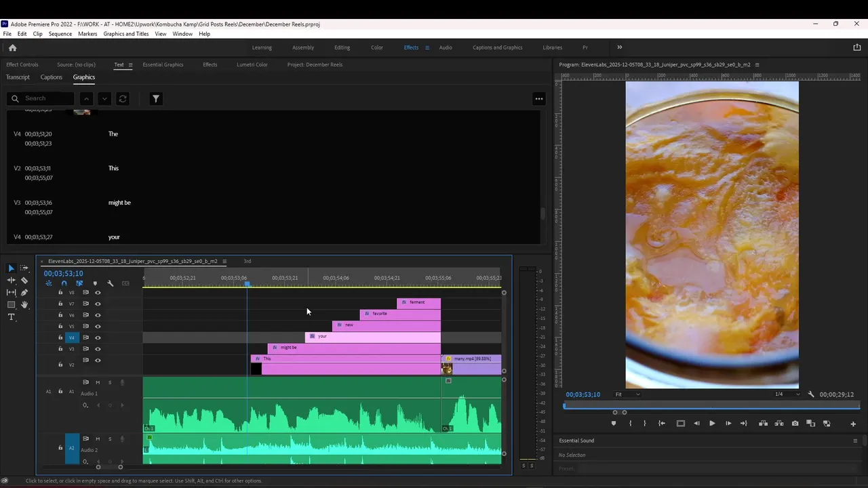Open the Essential Sound panel menu
This screenshot has height=488, width=868.
pyautogui.click(x=855, y=441)
